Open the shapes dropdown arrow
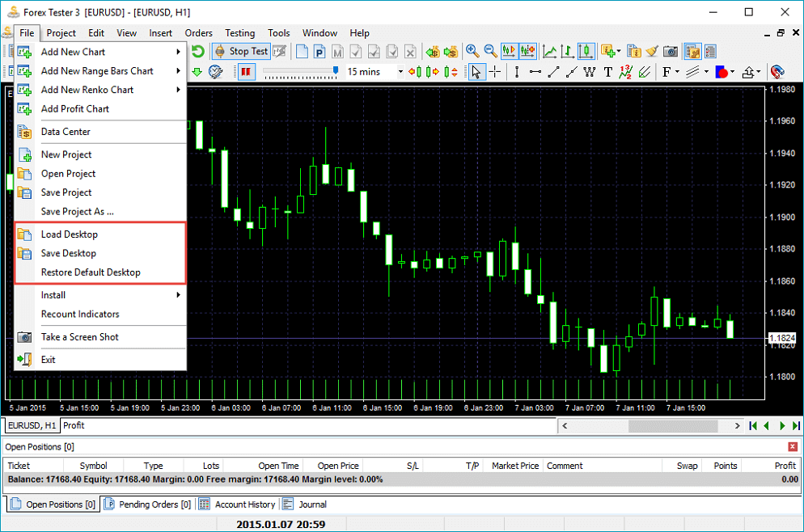 pos(732,72)
